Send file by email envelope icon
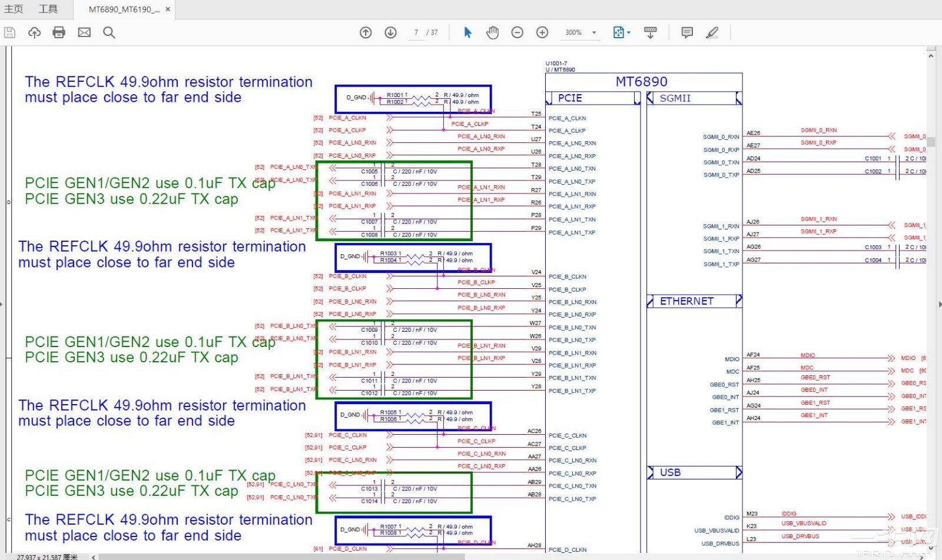Screen dimensions: 942x560 point(84,32)
